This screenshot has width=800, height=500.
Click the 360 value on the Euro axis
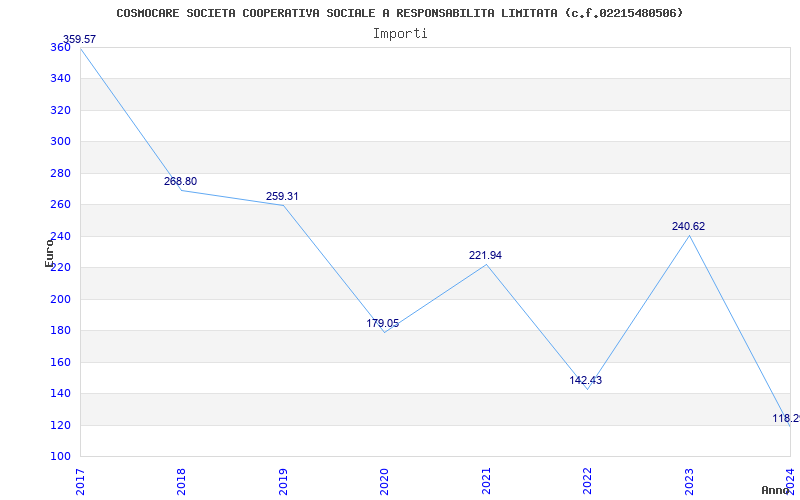60,47
